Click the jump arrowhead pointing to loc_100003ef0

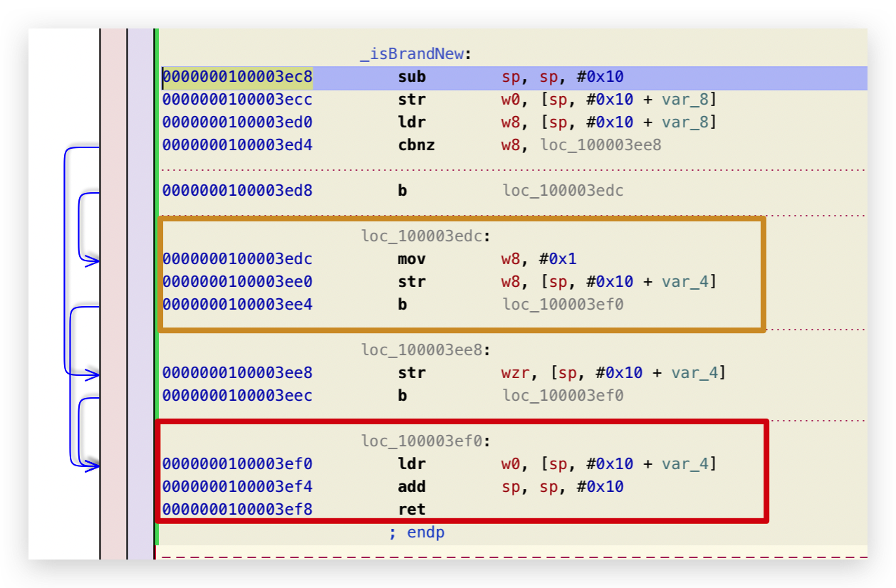93,466
